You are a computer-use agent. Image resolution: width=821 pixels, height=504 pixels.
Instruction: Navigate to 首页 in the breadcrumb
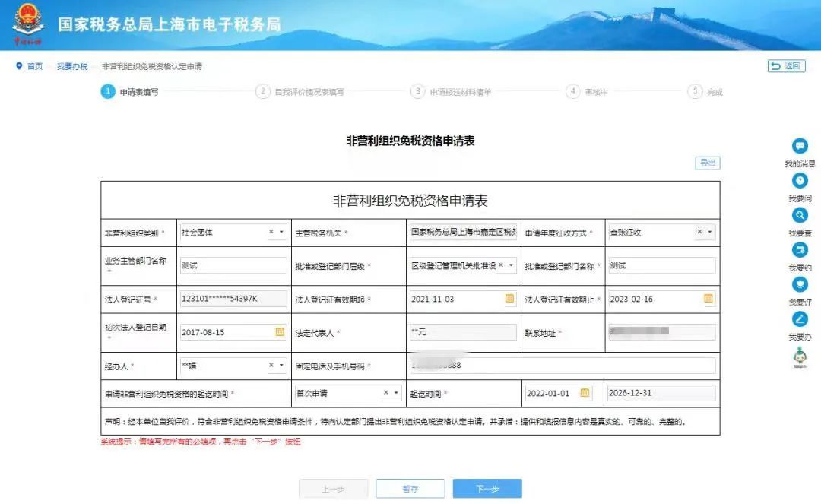point(34,66)
